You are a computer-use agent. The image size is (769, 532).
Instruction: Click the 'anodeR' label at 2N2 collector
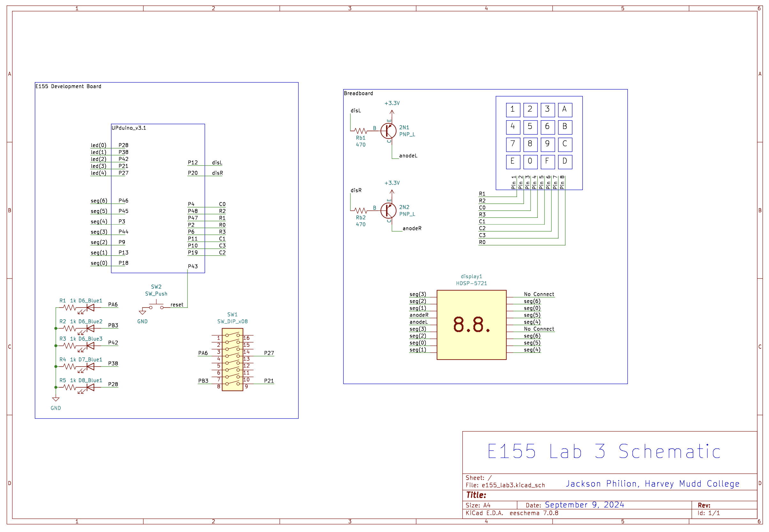tap(412, 228)
